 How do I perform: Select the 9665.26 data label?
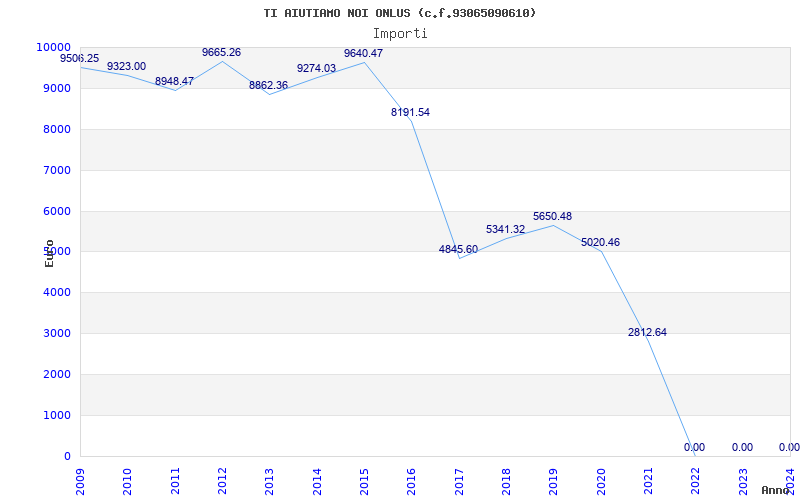pos(221,52)
